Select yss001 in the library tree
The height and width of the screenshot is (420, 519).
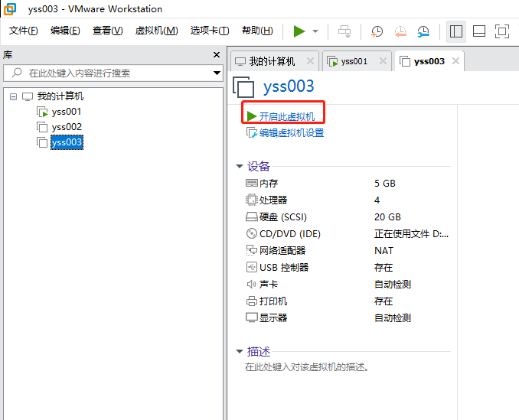(66, 112)
